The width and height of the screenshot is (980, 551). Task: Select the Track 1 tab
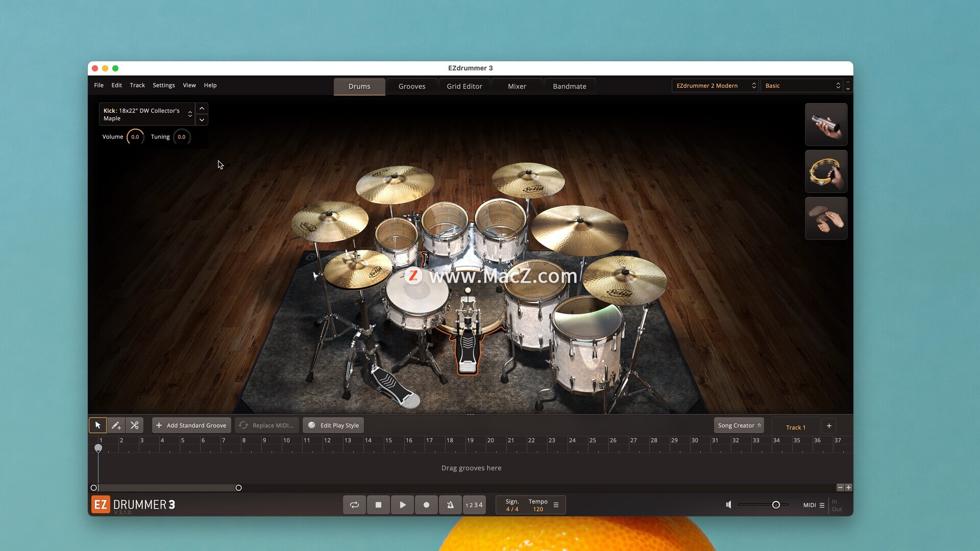coord(796,427)
